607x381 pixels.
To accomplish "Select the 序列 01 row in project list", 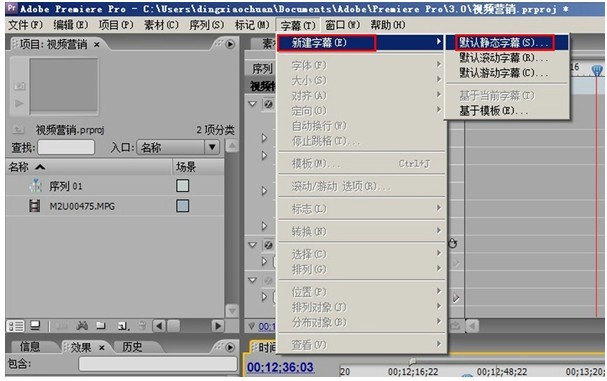I will (115, 186).
